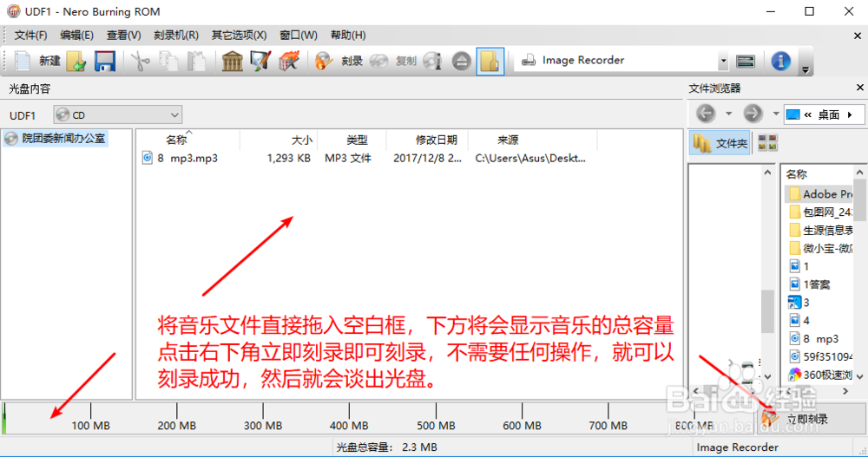Select the 生源信息表 folder
Screen dimensions: 868x457
point(819,230)
